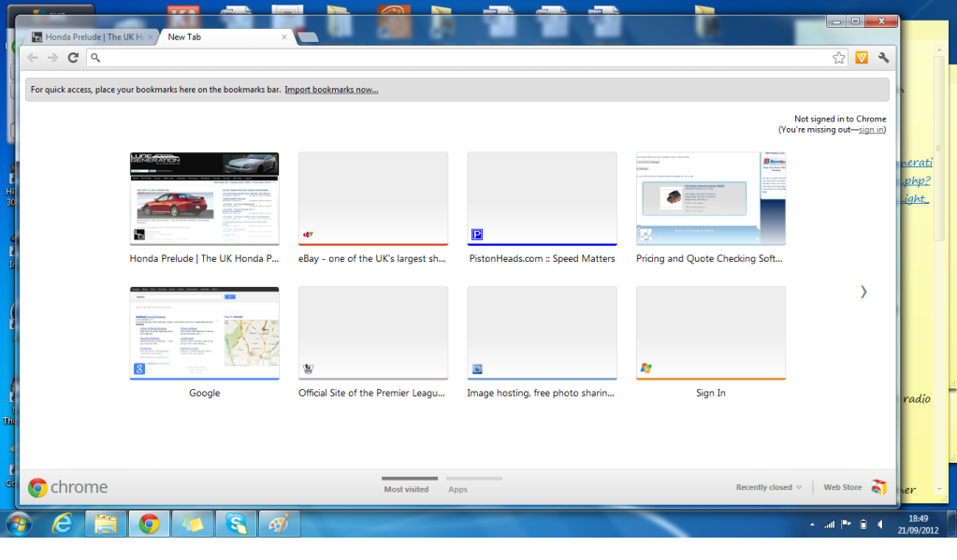The image size is (957, 560).
Task: Open the Windows Start menu
Action: tap(19, 524)
